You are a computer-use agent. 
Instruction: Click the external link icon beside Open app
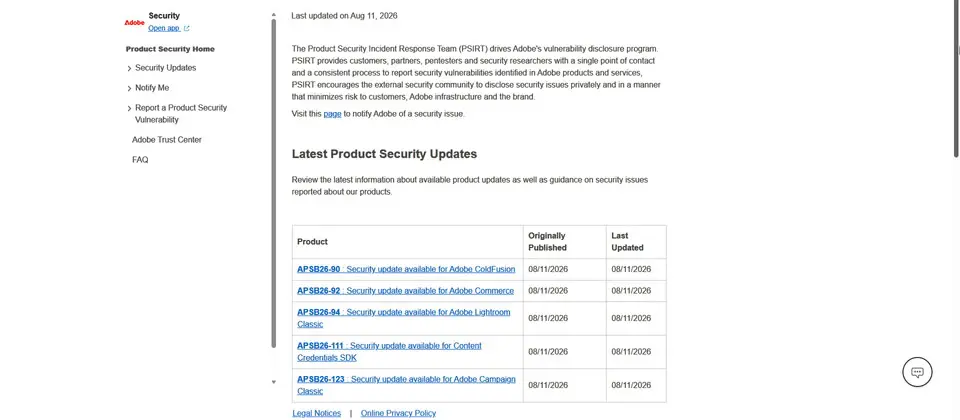(x=187, y=28)
